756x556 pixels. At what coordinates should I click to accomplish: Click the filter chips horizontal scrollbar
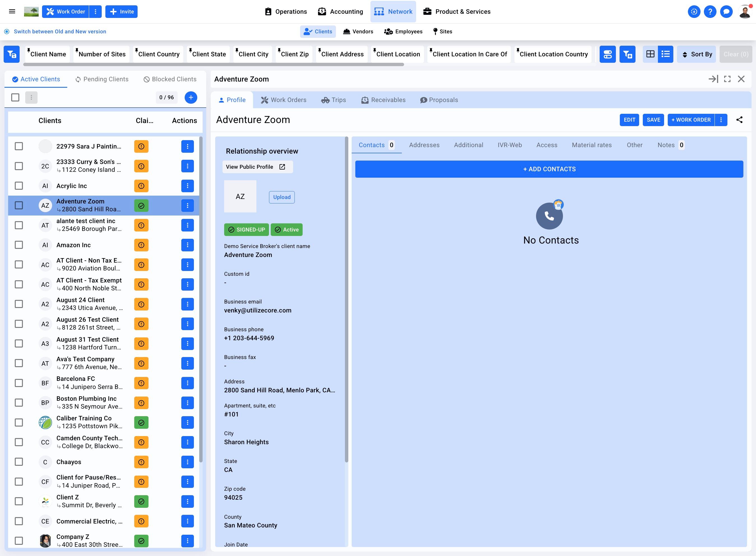point(214,64)
